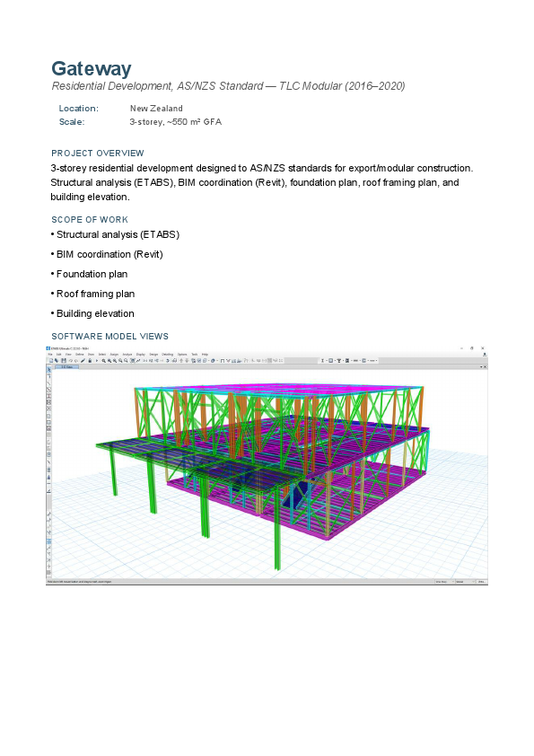Viewport: 534px width, 756px height.
Task: Select the pointer tool in left toolbar
Action: (x=48, y=370)
